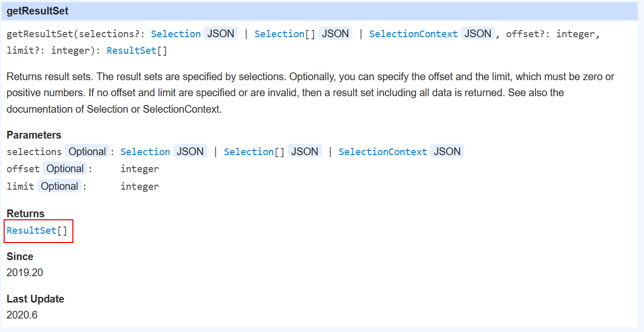
Task: Click the Optional badge beside the limit parameter
Action: pos(59,186)
